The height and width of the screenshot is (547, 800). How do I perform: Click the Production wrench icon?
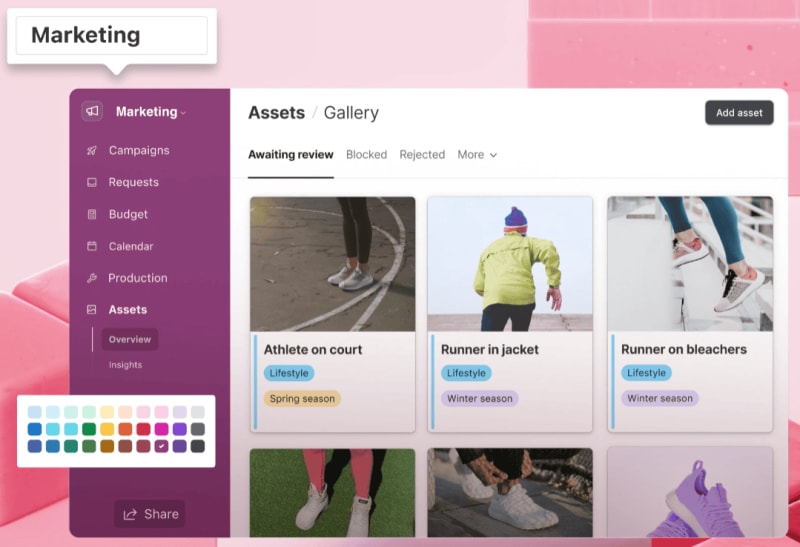(x=91, y=279)
